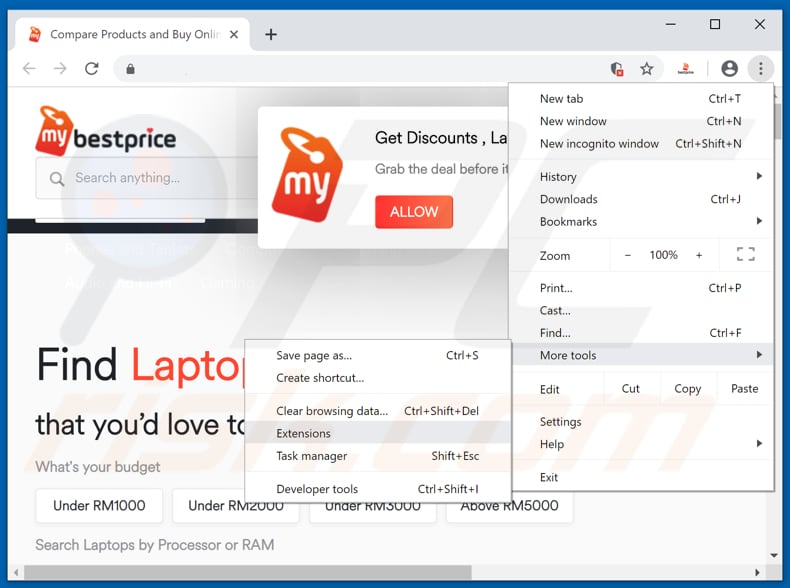Select Create shortcut

[x=378, y=378]
